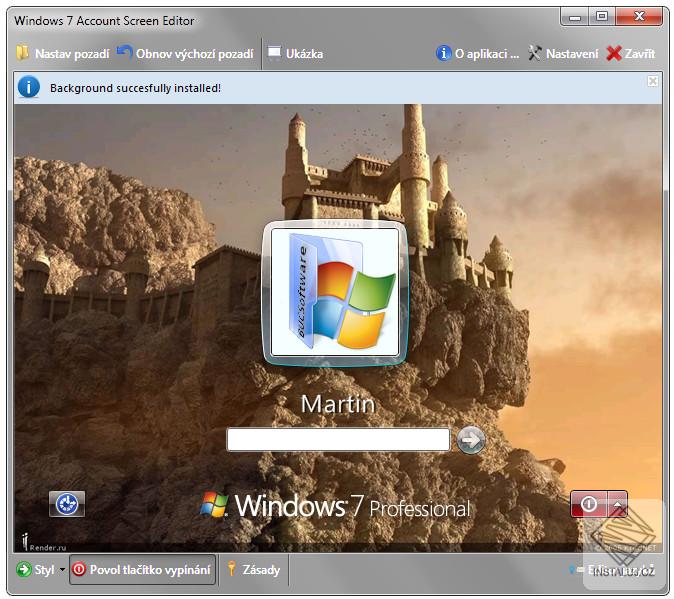Open the Ukázka preview
Image resolution: width=674 pixels, height=599 pixels.
(304, 54)
